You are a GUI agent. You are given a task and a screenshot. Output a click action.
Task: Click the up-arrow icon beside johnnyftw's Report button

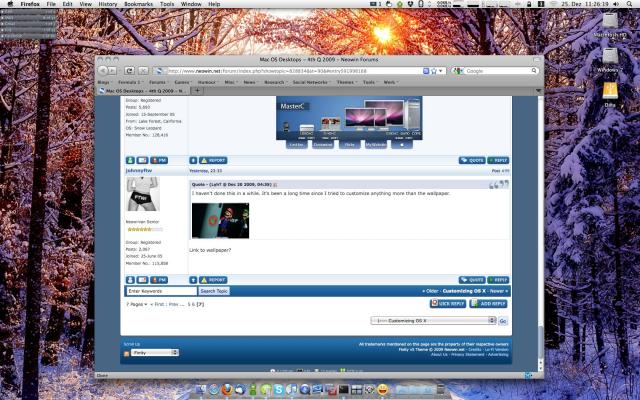pos(193,280)
